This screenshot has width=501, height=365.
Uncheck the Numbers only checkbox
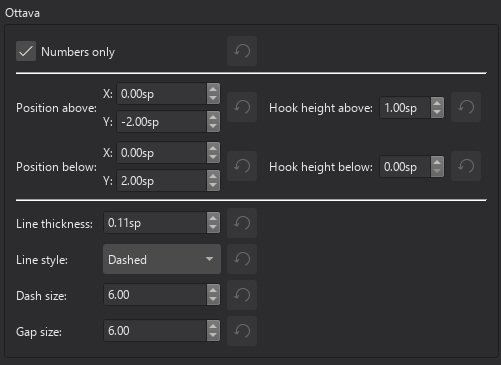tap(26, 51)
